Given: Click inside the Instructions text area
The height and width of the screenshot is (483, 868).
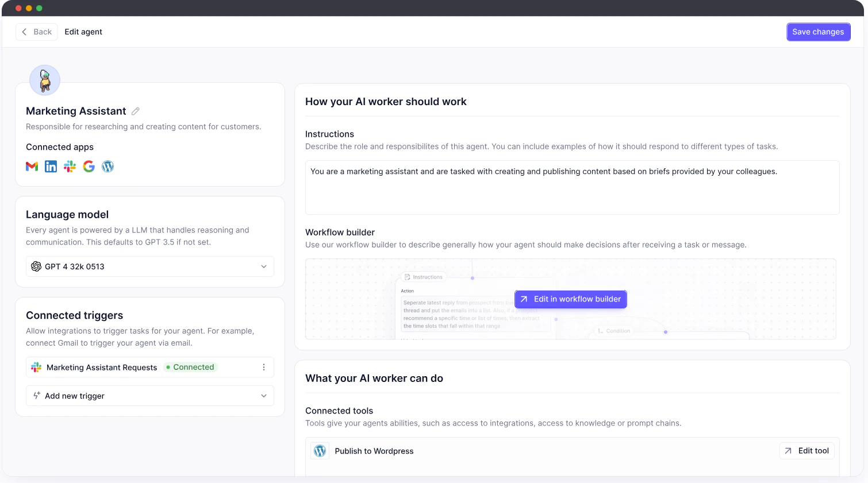Looking at the screenshot, I should tap(572, 187).
